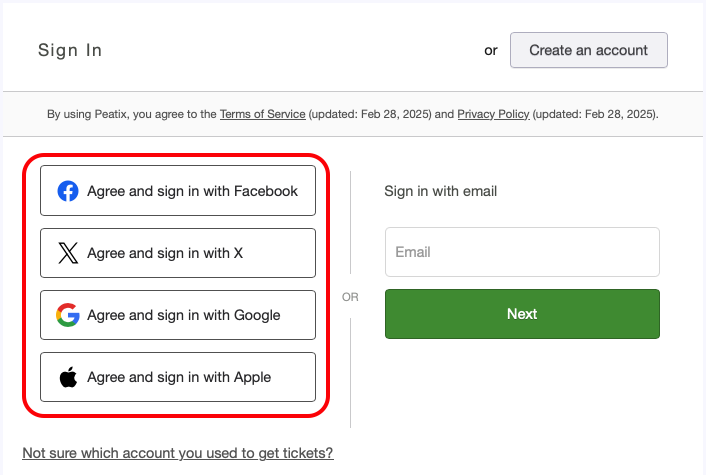Continue with Agree and sign in with Google
Viewport: 706px width, 475px height.
pos(178,315)
